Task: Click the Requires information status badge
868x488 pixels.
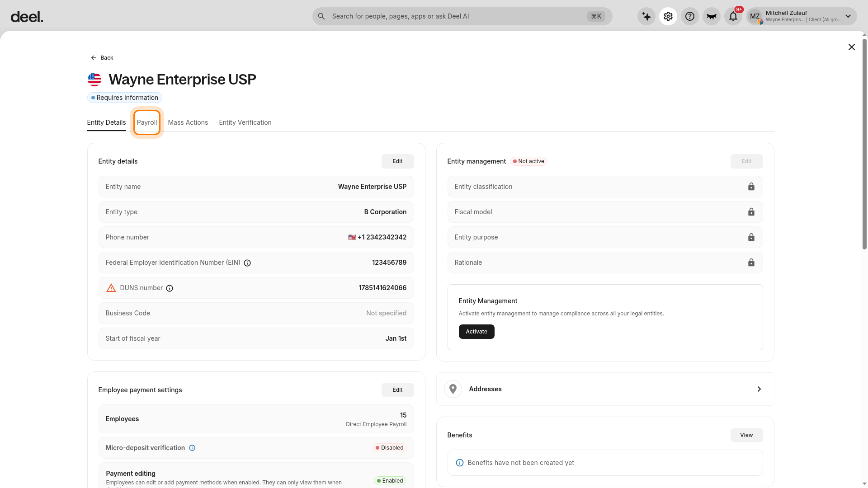Action: [x=125, y=98]
